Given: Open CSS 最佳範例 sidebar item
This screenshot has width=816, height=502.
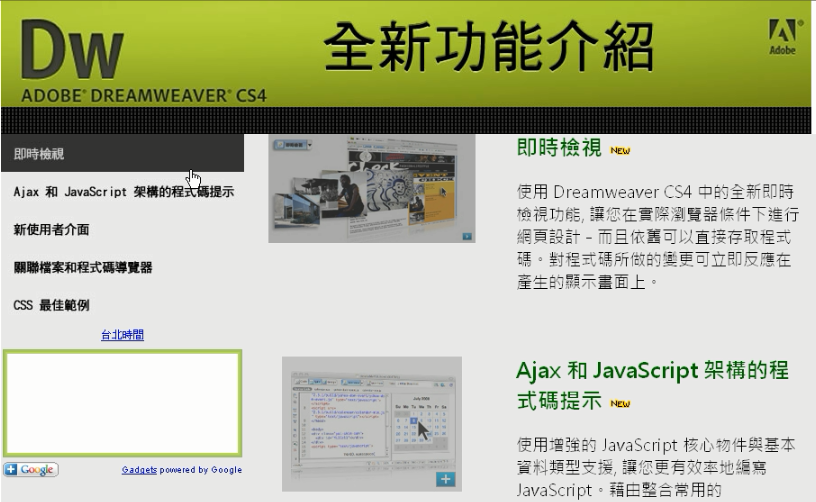Looking at the screenshot, I should point(51,305).
